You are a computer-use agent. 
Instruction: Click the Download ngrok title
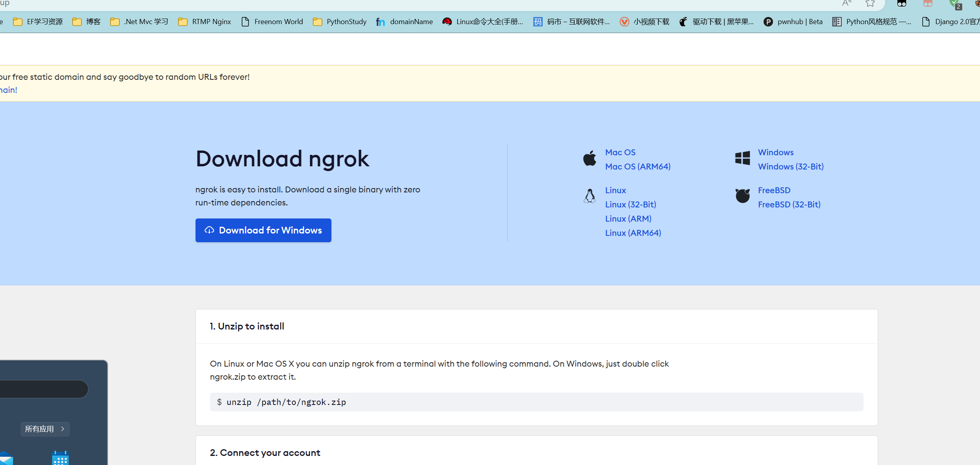click(x=282, y=159)
